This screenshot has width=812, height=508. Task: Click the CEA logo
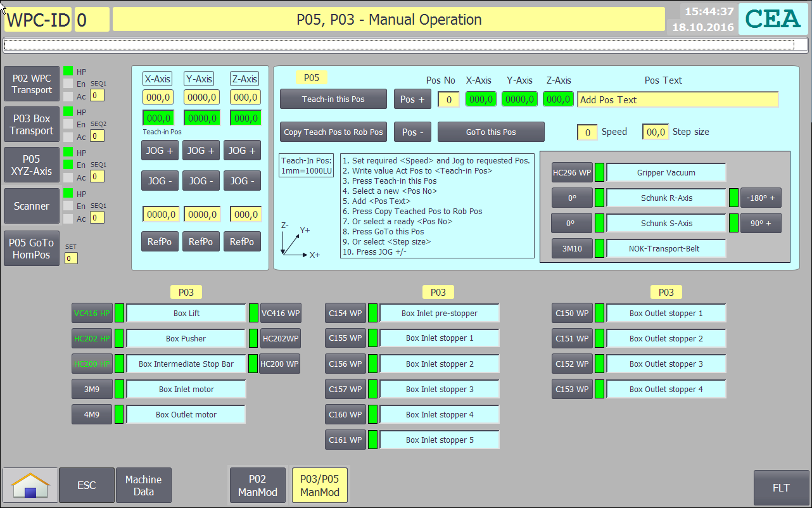[x=773, y=19]
